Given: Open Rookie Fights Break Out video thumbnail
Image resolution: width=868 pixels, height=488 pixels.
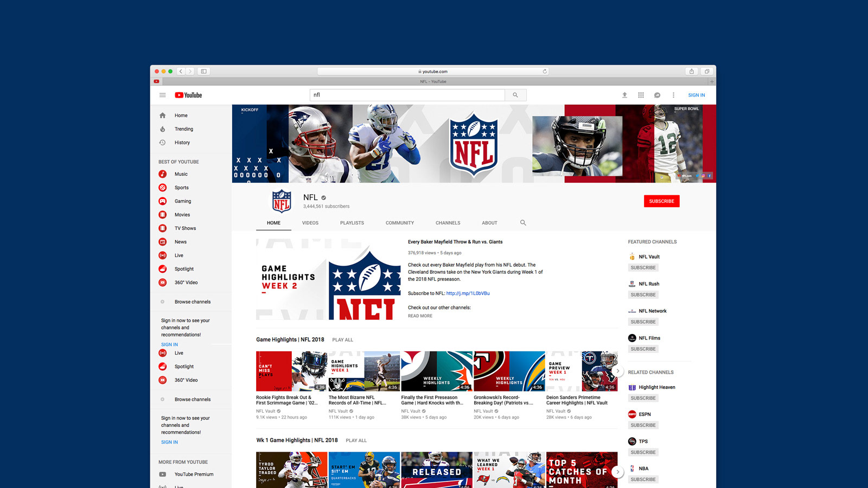Looking at the screenshot, I should (292, 371).
